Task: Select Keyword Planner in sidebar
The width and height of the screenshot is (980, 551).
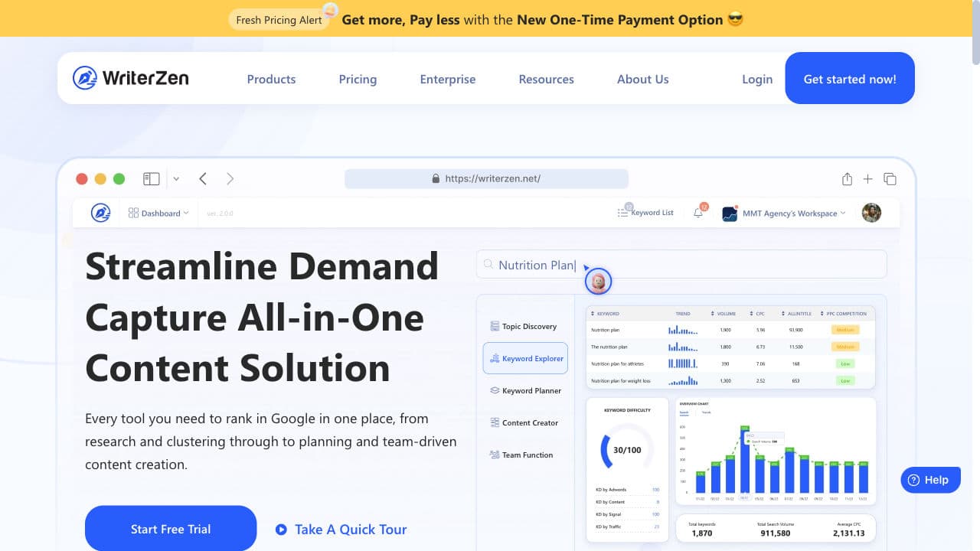Action: pos(525,390)
